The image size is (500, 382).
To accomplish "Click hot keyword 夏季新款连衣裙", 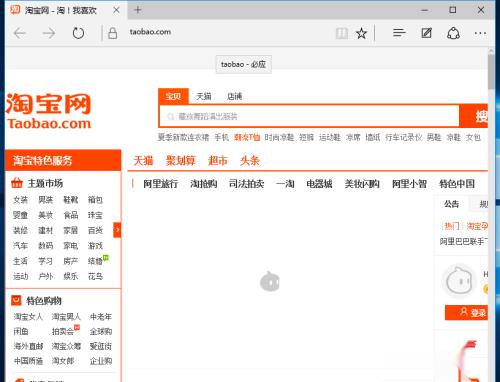I will tap(183, 137).
